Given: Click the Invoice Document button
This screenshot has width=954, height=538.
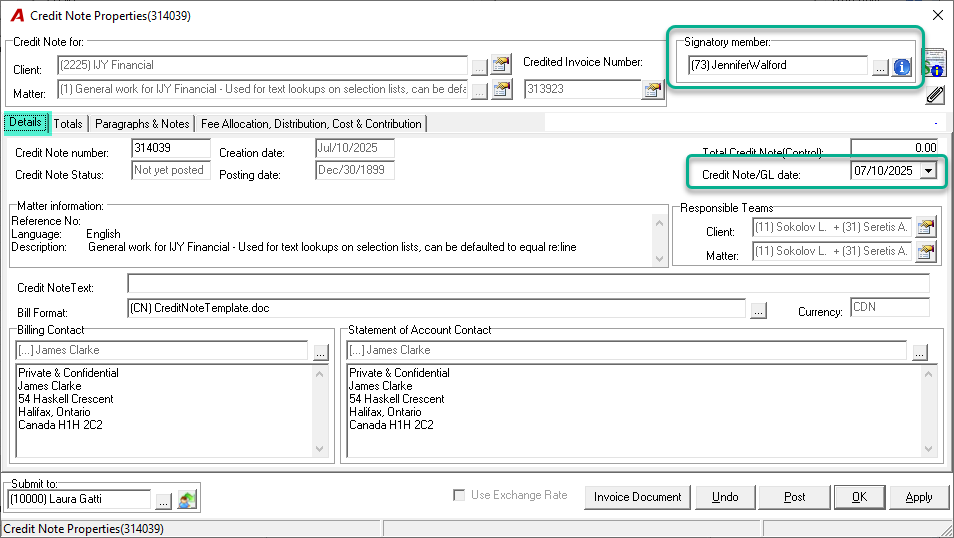Looking at the screenshot, I should pyautogui.click(x=638, y=497).
